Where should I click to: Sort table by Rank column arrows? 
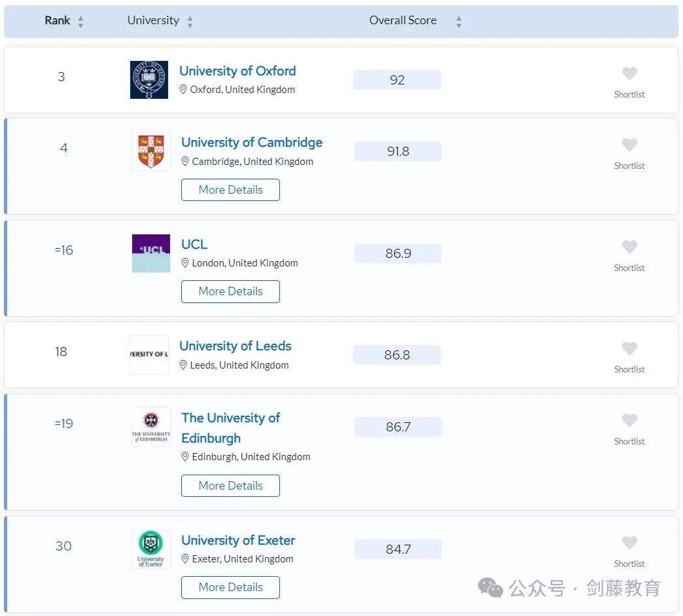tap(80, 22)
